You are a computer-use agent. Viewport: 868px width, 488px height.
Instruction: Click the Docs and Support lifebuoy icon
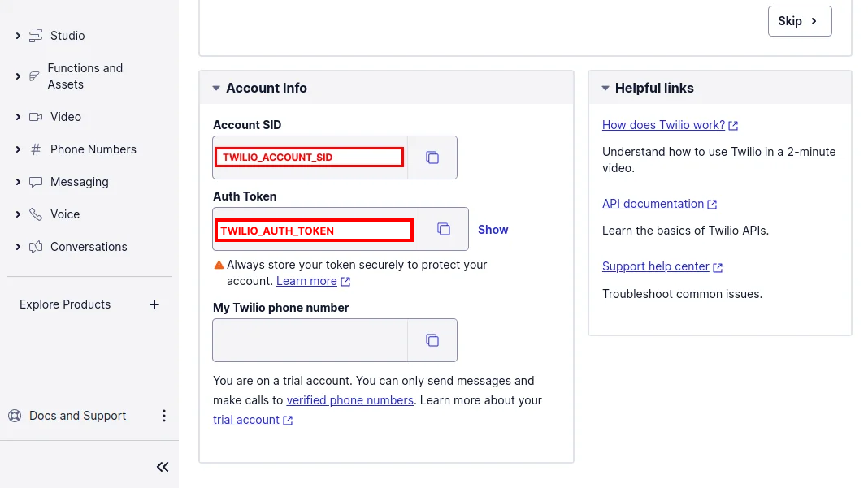[15, 416]
